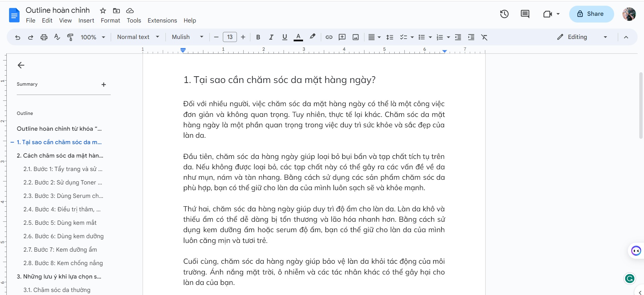
Task: Click the font size input field
Action: [x=230, y=37]
